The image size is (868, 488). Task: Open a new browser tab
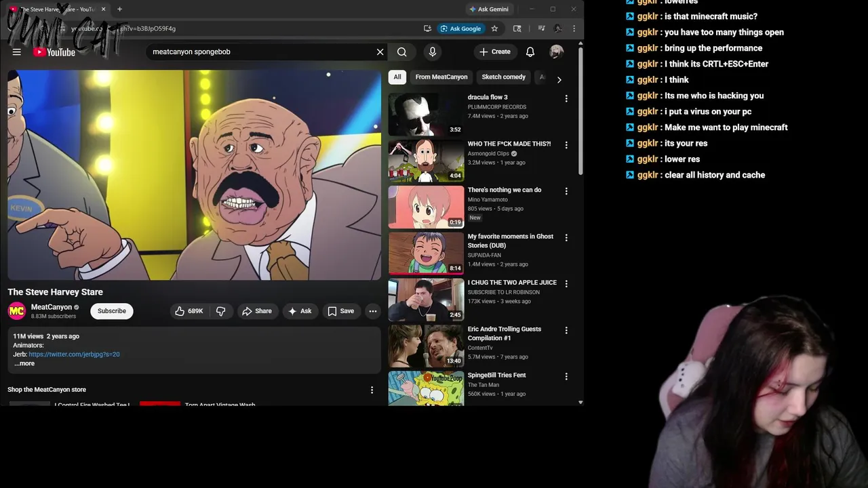pyautogui.click(x=119, y=9)
